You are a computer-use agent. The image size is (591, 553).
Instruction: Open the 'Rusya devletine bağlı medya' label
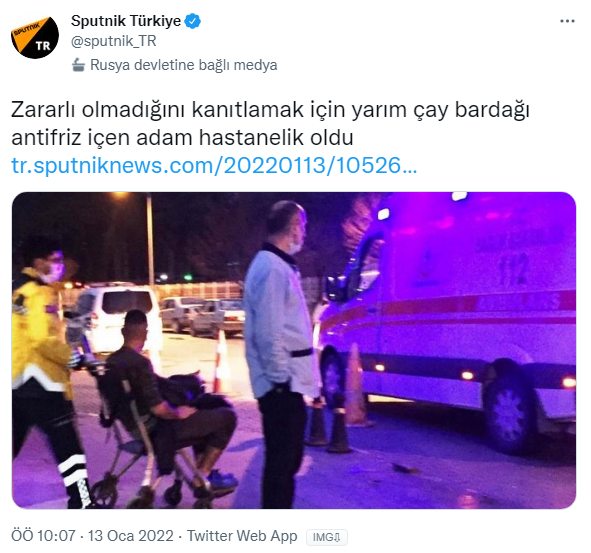184,65
